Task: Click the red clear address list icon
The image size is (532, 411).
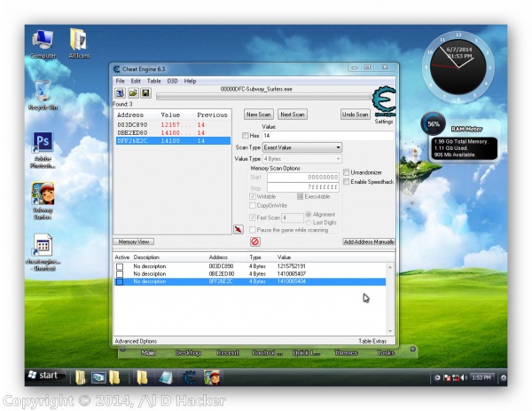Action: point(254,241)
